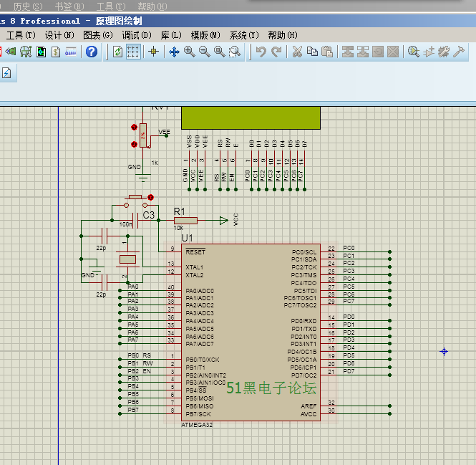
Task: Open the blue help question mark icon
Action: click(x=92, y=52)
